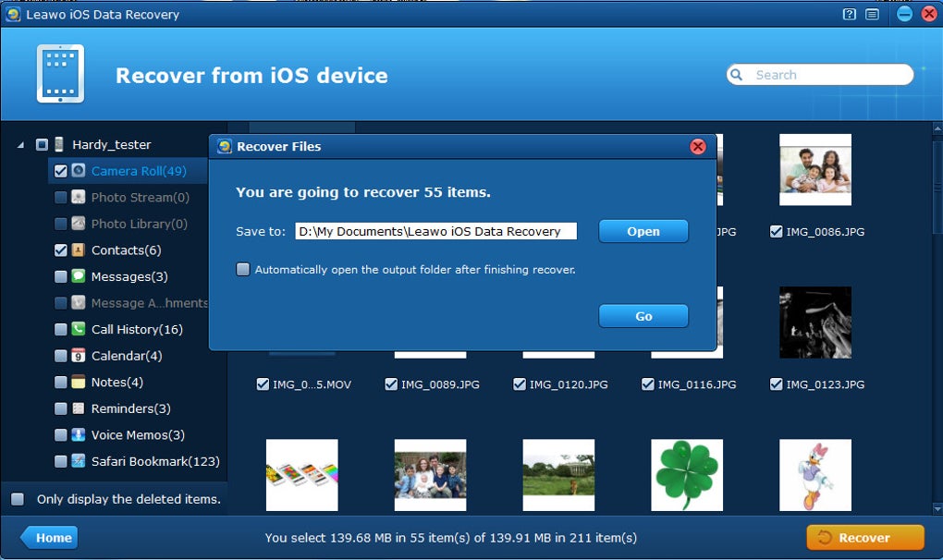Uncheck IMG_0089.JPG checkbox
This screenshot has height=560, width=943.
pyautogui.click(x=391, y=383)
